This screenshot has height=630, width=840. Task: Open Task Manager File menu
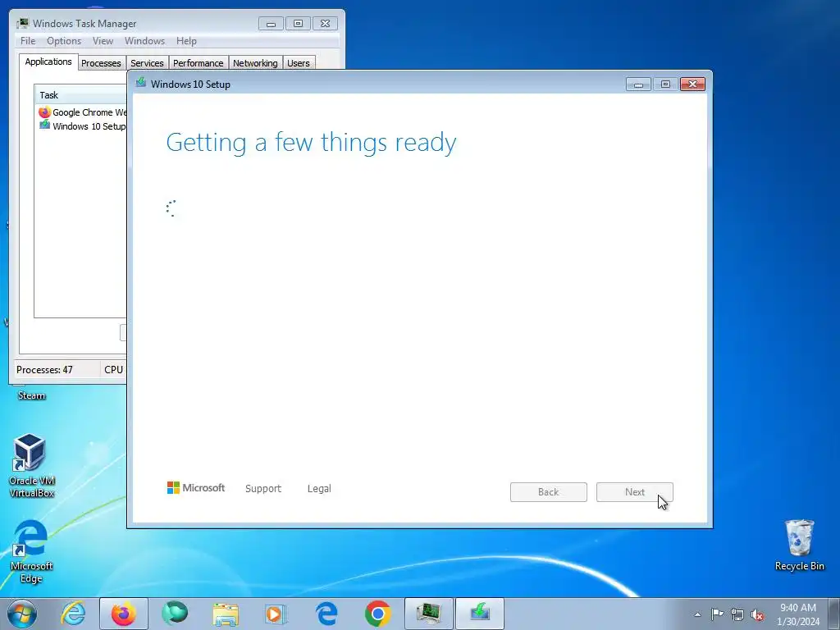click(x=28, y=41)
